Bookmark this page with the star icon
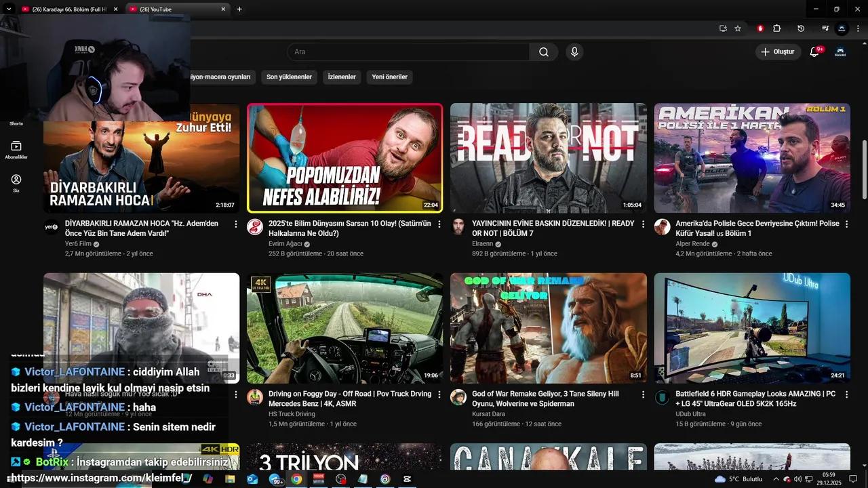Viewport: 868px width, 488px height. tap(738, 28)
